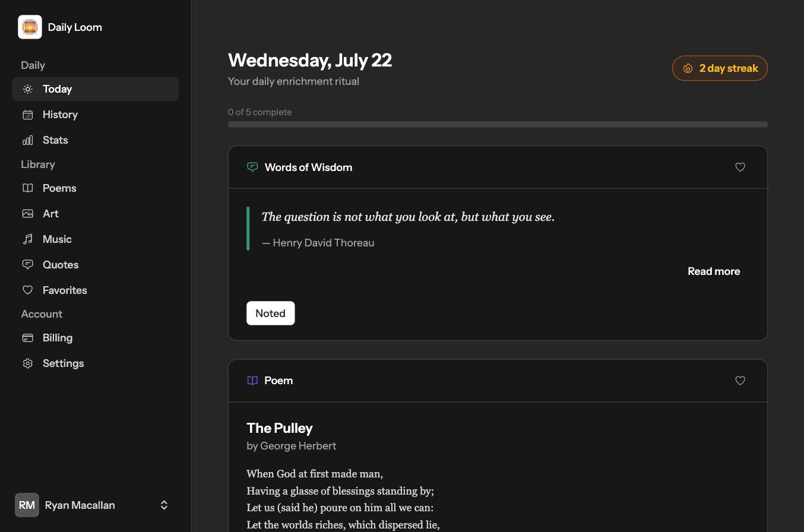This screenshot has width=804, height=532.
Task: Click the 0 of 5 complete label
Action: tap(260, 112)
